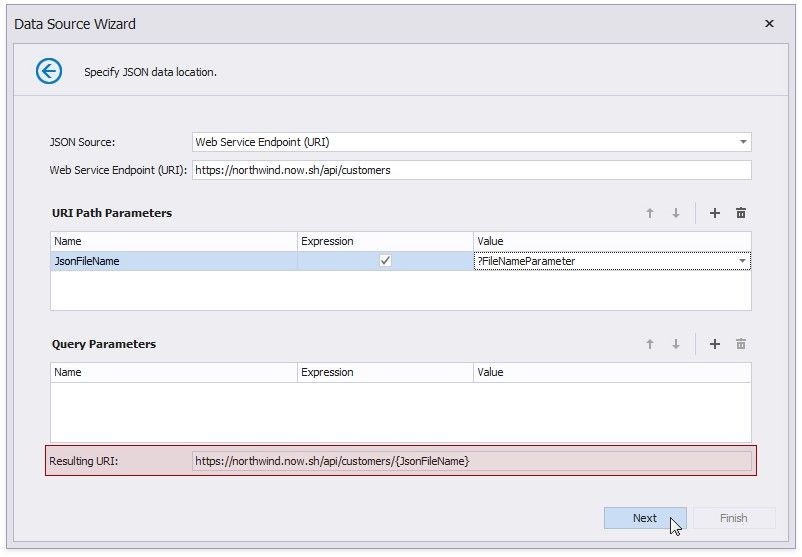Select the JsonFileName name cell
This screenshot has width=802, height=557.
pyautogui.click(x=174, y=261)
